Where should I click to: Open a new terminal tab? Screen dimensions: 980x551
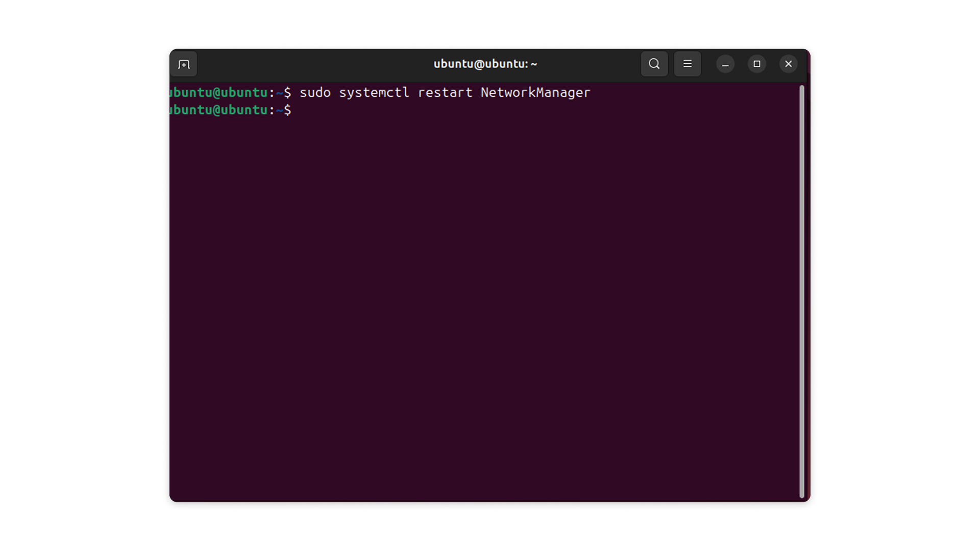[184, 64]
